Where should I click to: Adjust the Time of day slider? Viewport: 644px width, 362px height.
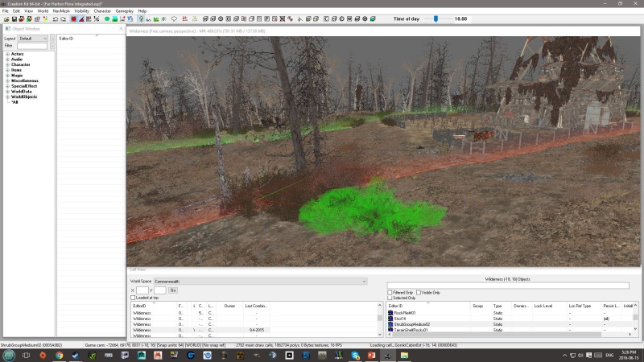[x=436, y=19]
